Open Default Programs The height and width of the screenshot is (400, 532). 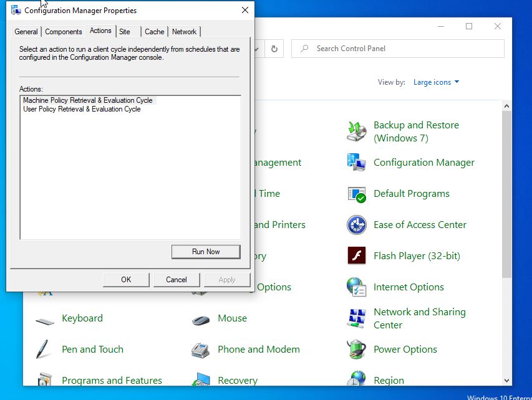[x=410, y=194]
